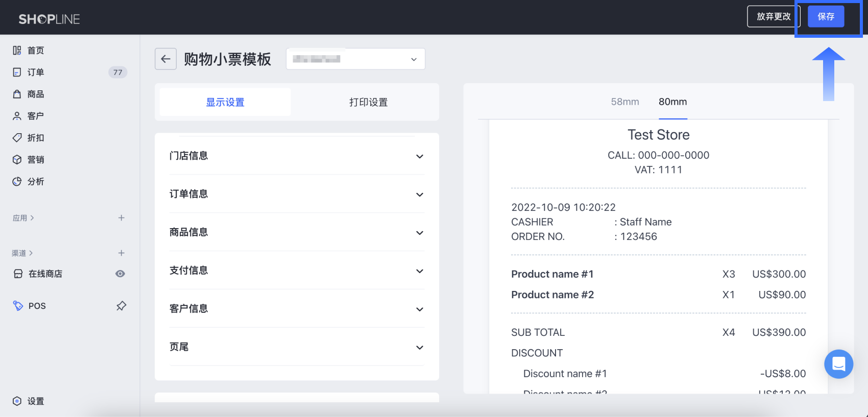The width and height of the screenshot is (868, 417).
Task: Open the 首页 home icon
Action: point(17,50)
